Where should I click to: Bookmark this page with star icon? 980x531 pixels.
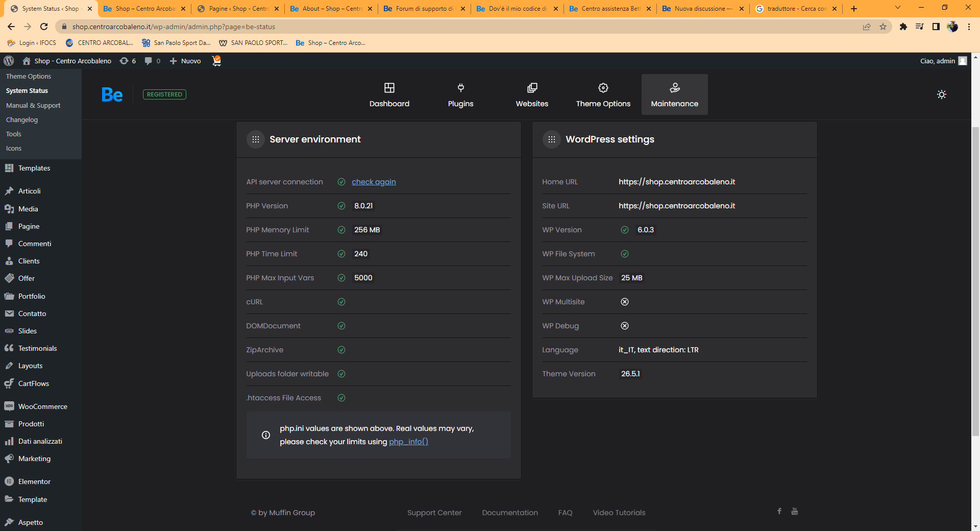click(883, 27)
